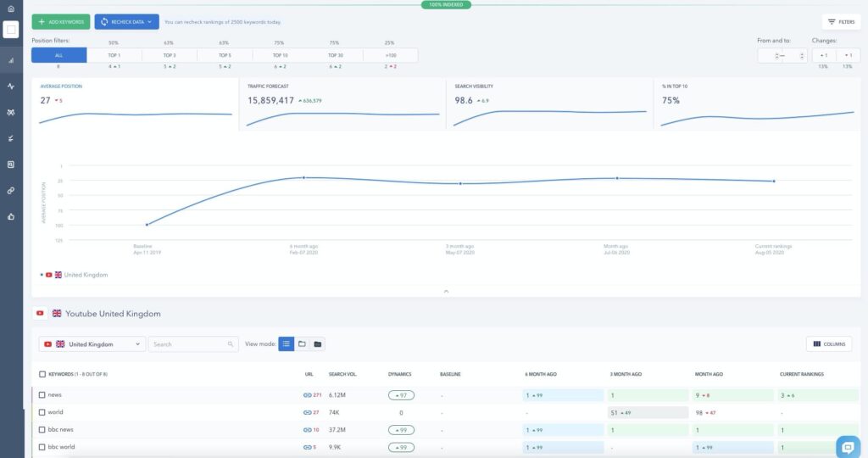Filter by negative changes button
868x458 pixels.
(x=848, y=55)
